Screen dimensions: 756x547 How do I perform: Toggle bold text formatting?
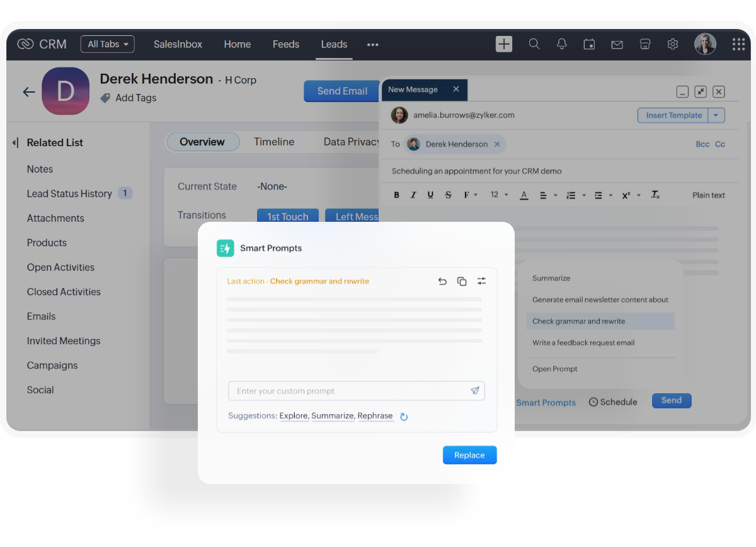pyautogui.click(x=396, y=195)
